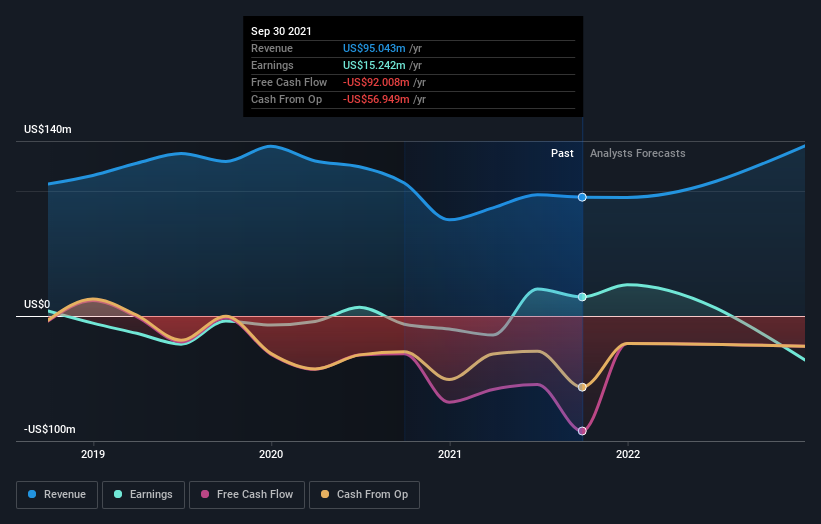Click the US$95.043m revenue value in tooltip

point(374,48)
